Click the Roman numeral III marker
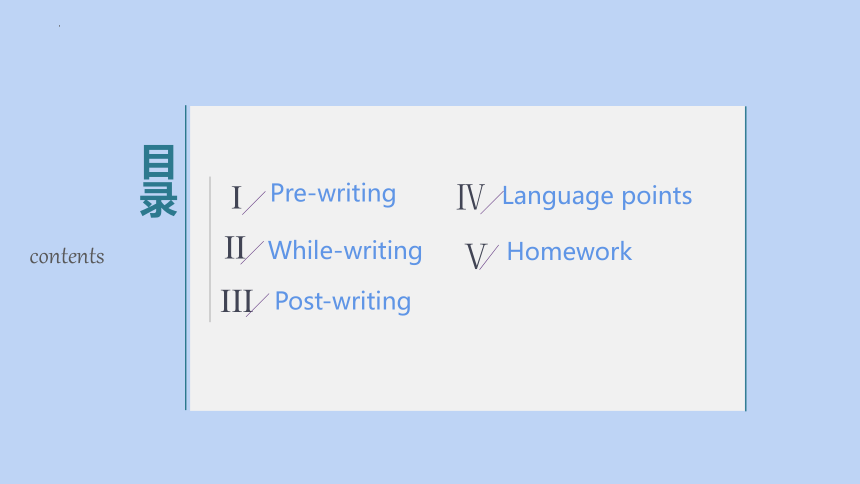 (x=236, y=301)
